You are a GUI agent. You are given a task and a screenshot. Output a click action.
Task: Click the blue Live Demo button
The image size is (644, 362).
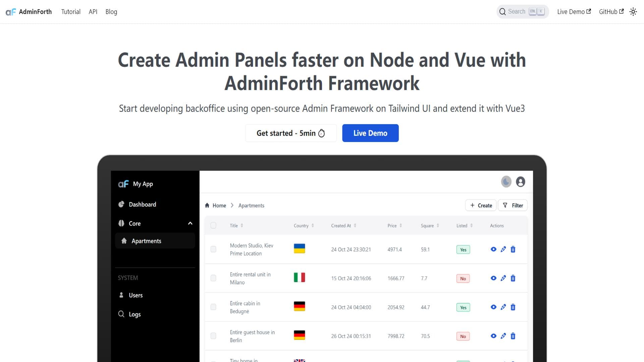tap(370, 133)
